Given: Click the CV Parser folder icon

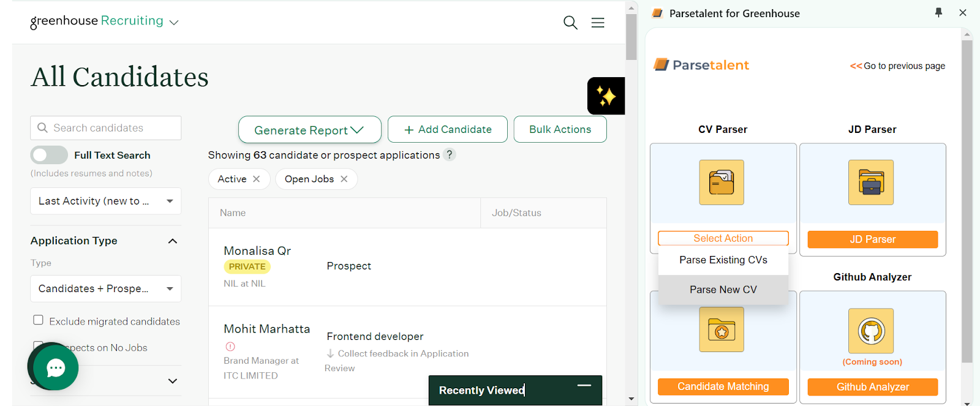Looking at the screenshot, I should [x=722, y=182].
